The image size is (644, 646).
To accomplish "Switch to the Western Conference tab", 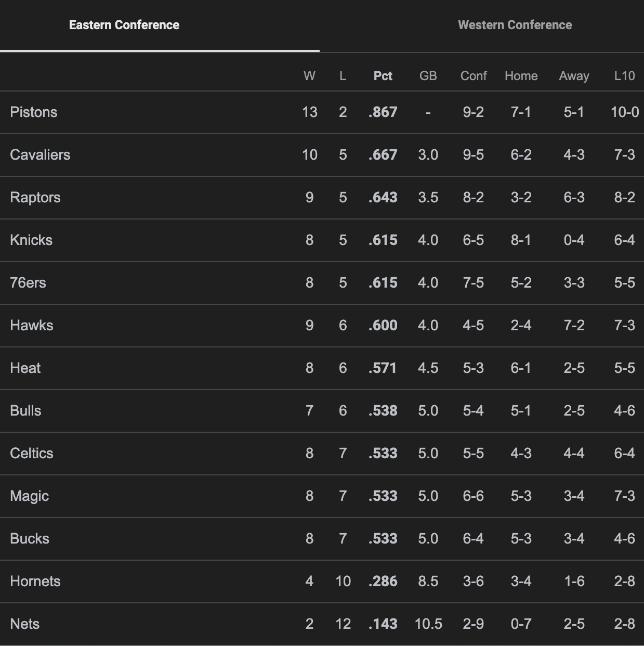I will (x=515, y=25).
